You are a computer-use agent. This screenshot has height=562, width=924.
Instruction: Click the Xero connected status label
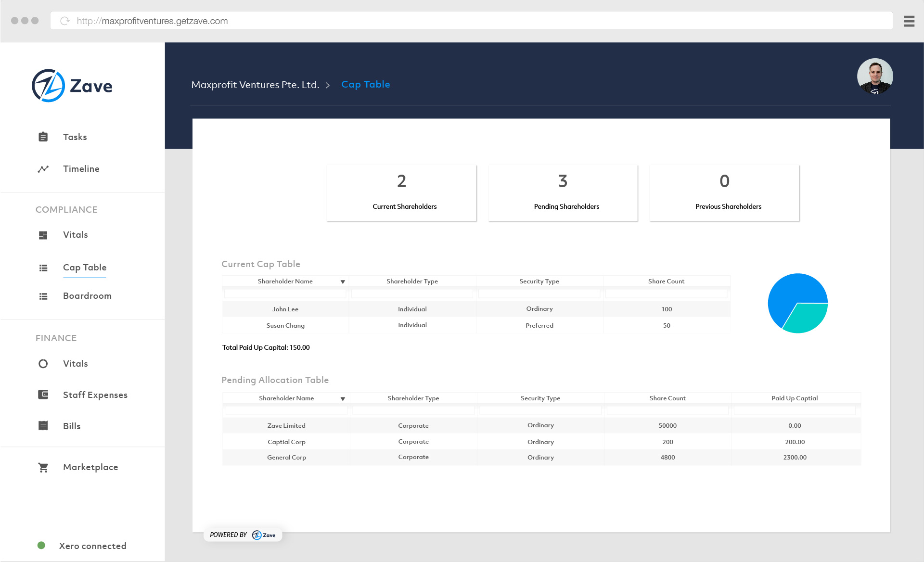[x=93, y=546]
